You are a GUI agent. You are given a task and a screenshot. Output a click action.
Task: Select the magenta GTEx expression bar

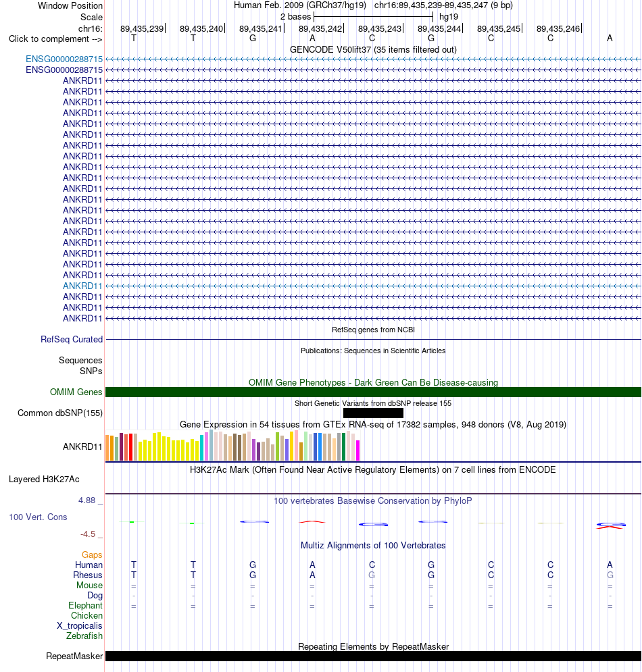pyautogui.click(x=357, y=450)
